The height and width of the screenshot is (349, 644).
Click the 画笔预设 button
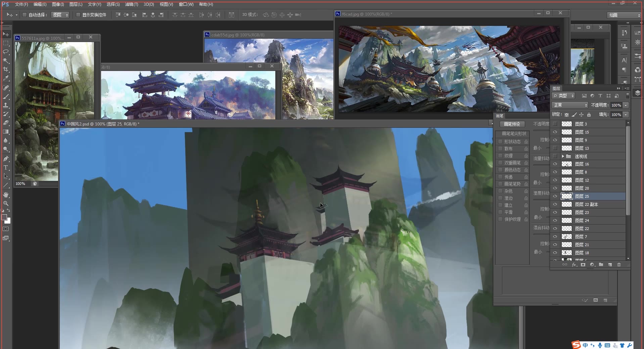click(x=512, y=124)
